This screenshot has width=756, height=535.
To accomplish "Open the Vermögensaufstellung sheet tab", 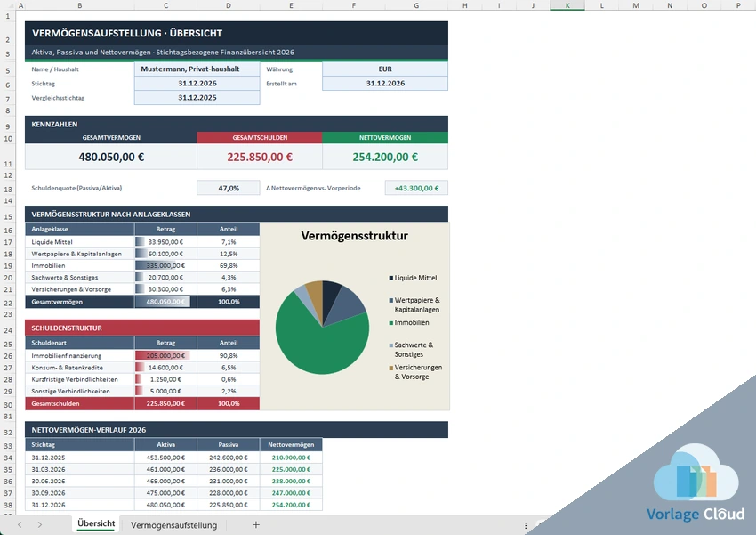I will 173,525.
